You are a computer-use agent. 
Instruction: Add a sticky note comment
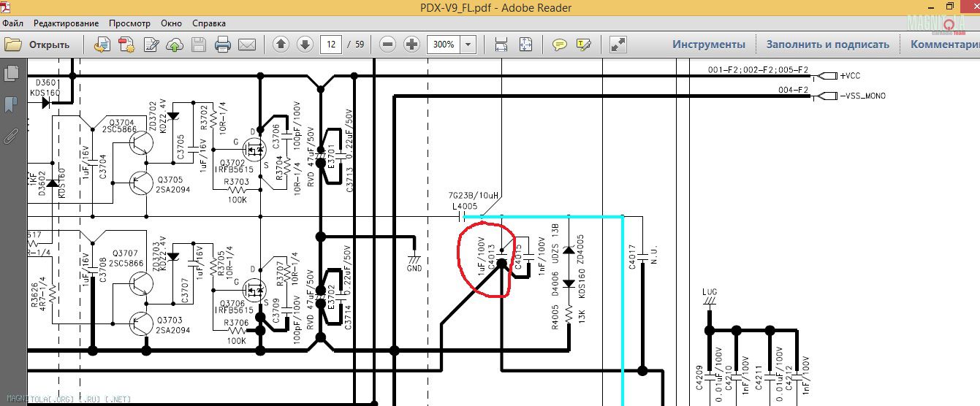(x=560, y=45)
